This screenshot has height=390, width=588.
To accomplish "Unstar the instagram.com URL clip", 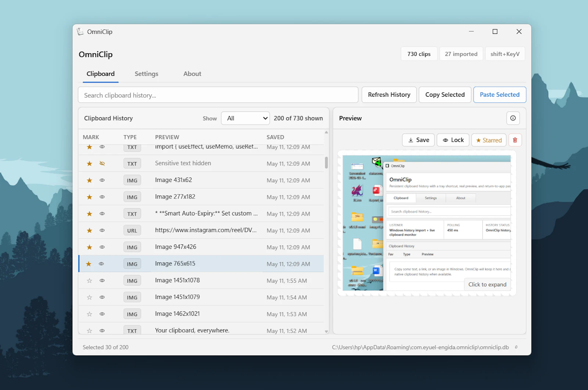I will 89,230.
